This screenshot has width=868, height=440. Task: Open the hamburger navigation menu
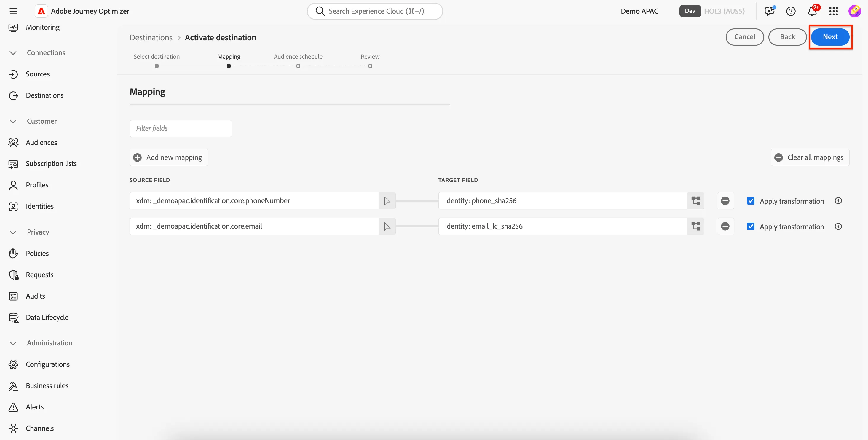coord(13,11)
